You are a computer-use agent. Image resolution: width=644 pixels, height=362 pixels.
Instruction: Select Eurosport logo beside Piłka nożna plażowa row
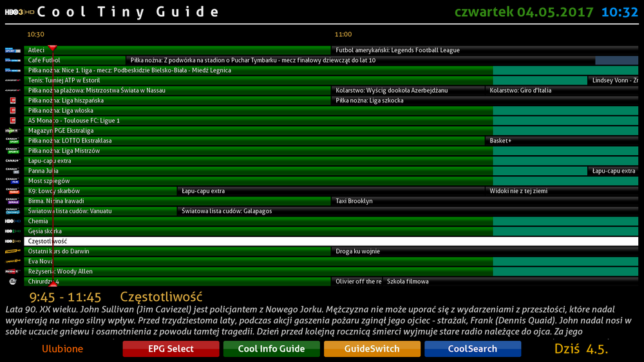tap(13, 90)
